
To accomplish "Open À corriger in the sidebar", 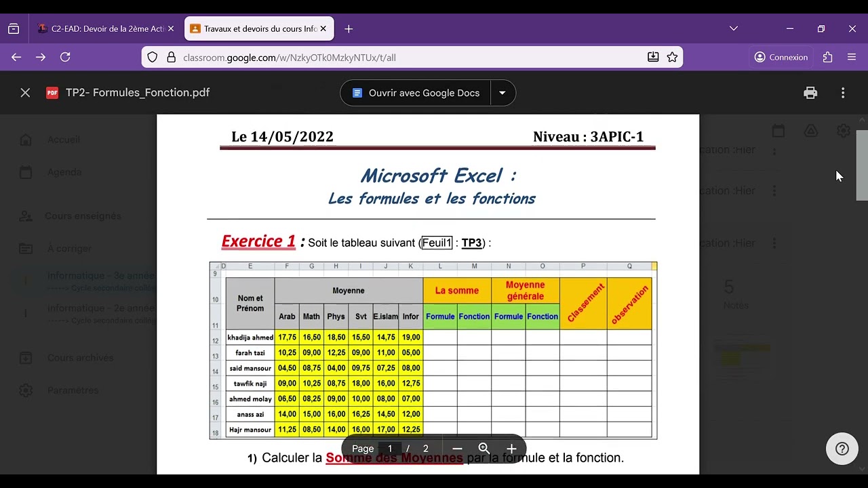I will pyautogui.click(x=69, y=249).
